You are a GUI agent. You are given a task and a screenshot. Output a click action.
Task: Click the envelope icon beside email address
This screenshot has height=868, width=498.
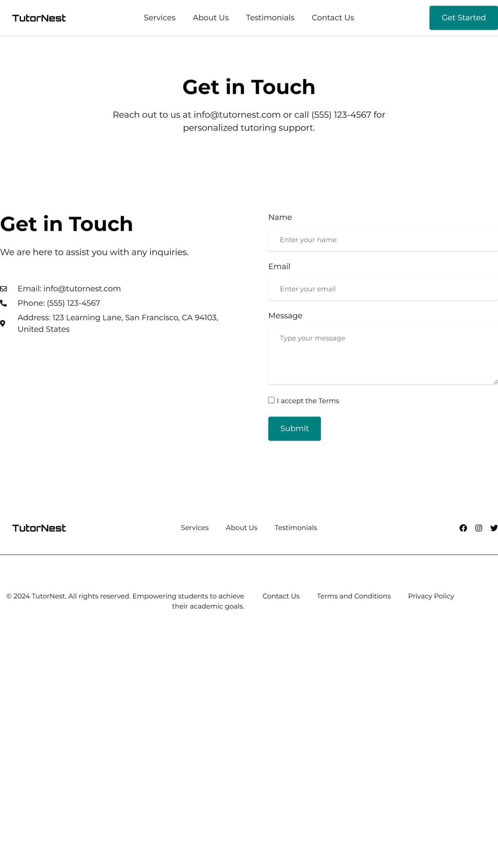(3, 289)
